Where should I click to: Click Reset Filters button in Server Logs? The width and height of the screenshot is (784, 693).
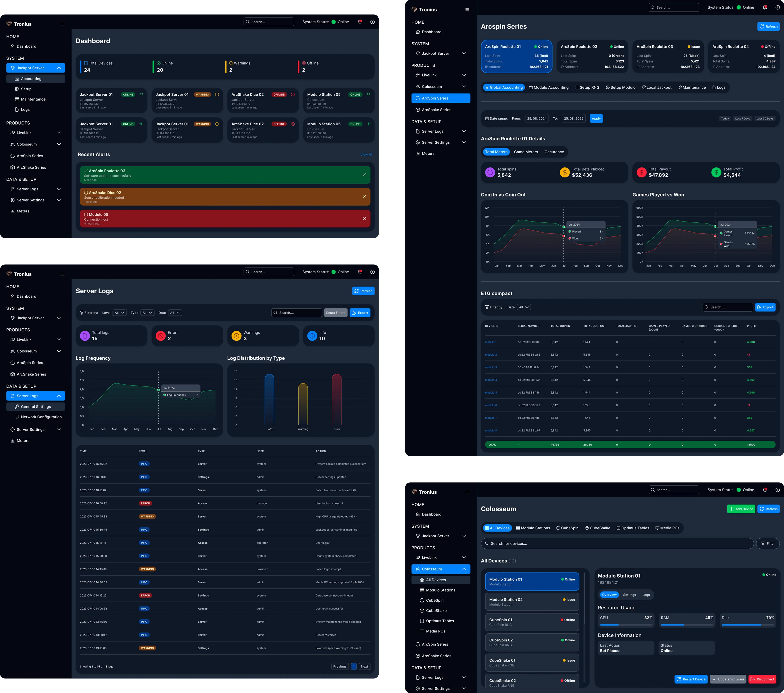pyautogui.click(x=336, y=313)
